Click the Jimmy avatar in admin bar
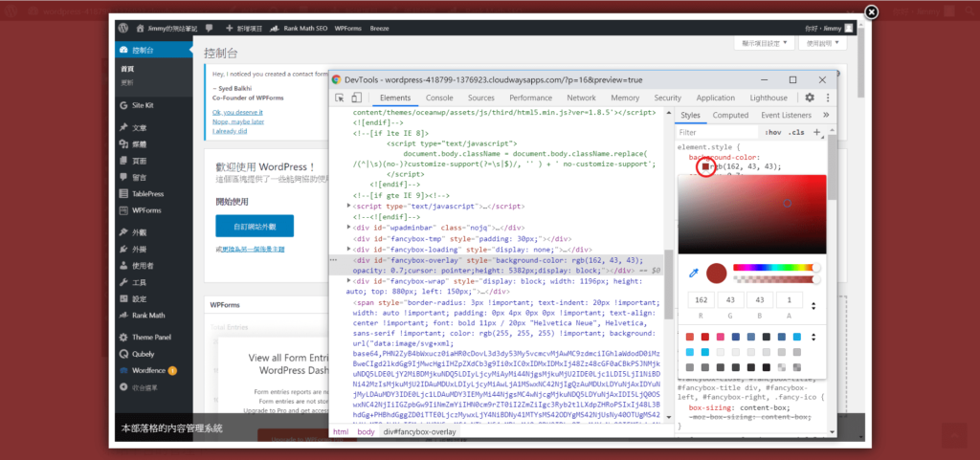980x460 pixels. point(848,28)
